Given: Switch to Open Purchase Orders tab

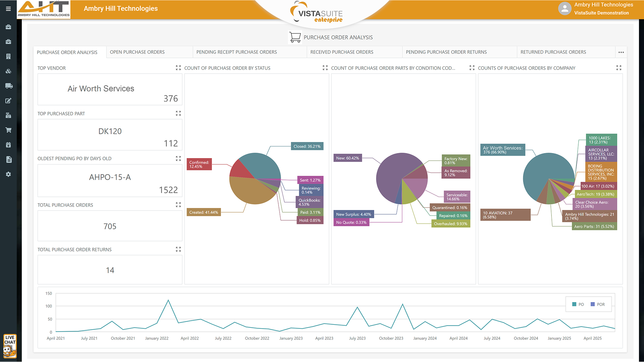Looking at the screenshot, I should pyautogui.click(x=137, y=52).
